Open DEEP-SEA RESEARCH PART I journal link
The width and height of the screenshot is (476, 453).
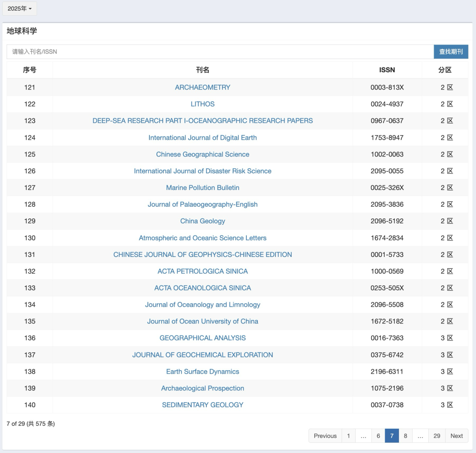pos(202,121)
